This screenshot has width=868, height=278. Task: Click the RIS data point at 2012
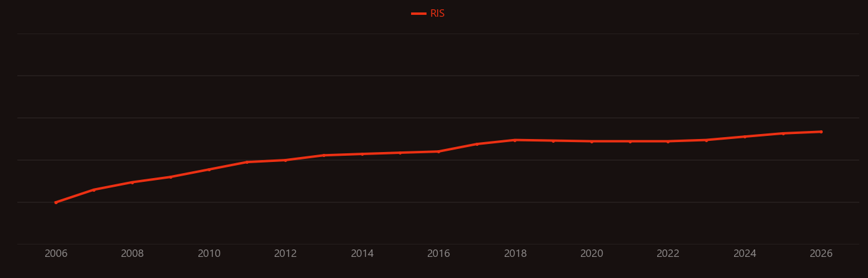[x=285, y=160]
